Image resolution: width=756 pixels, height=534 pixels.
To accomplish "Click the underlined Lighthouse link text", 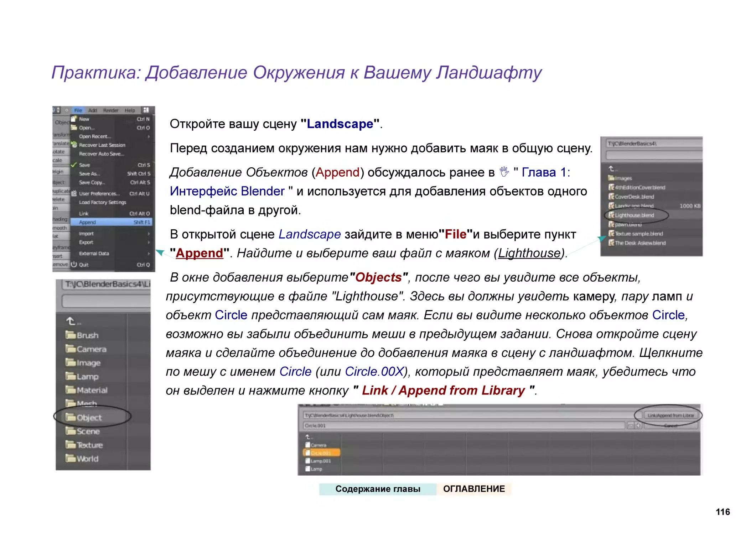I will pos(529,253).
